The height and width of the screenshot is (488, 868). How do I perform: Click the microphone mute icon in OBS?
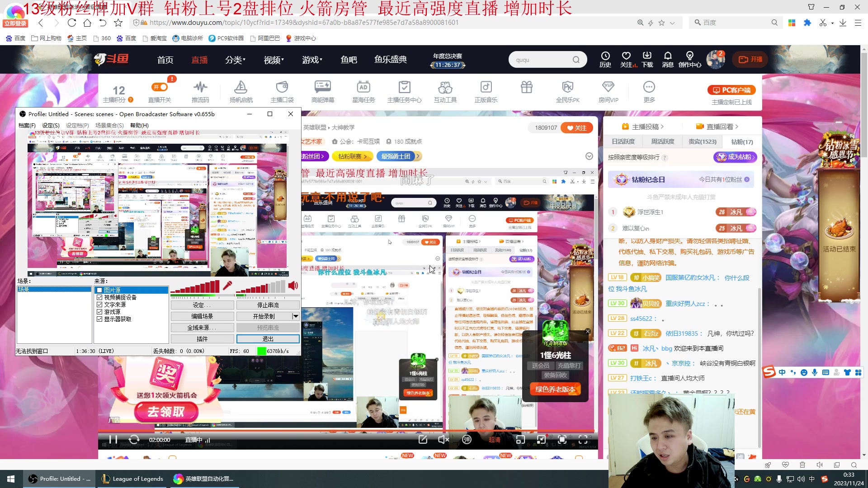click(x=227, y=286)
